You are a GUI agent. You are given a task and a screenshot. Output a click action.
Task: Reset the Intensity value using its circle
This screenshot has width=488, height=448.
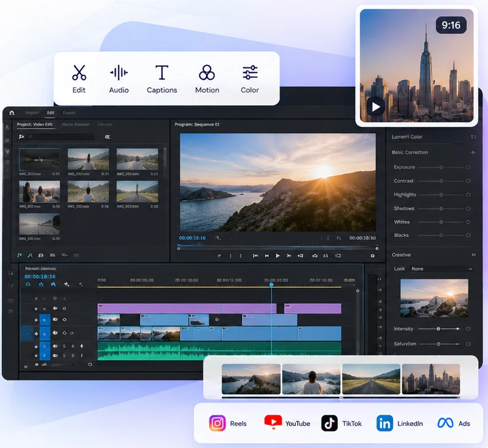pos(468,328)
